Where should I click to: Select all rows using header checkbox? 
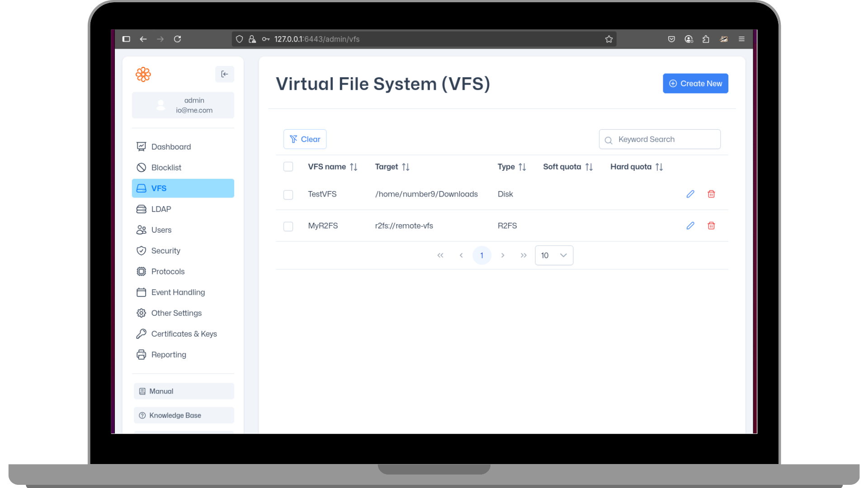pos(288,167)
